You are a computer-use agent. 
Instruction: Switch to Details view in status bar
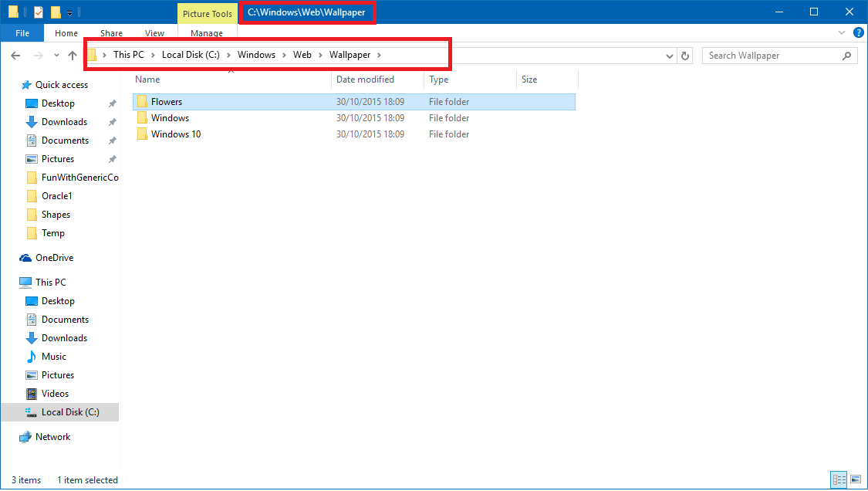coord(838,479)
